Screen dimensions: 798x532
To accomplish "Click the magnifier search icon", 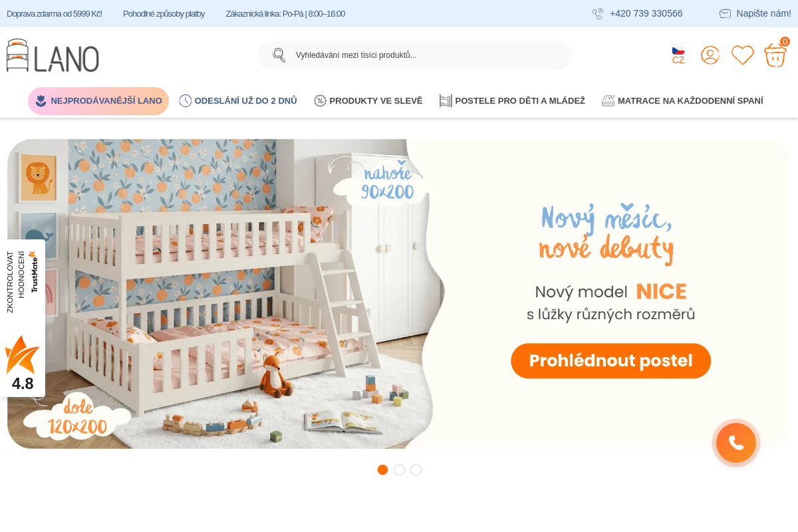I will point(279,55).
